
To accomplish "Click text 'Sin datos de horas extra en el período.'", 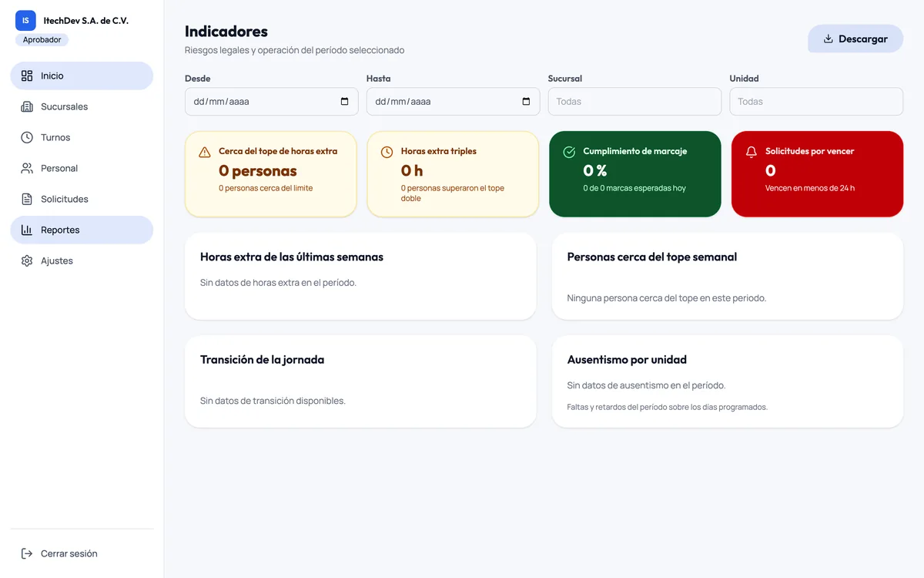I will (x=278, y=283).
